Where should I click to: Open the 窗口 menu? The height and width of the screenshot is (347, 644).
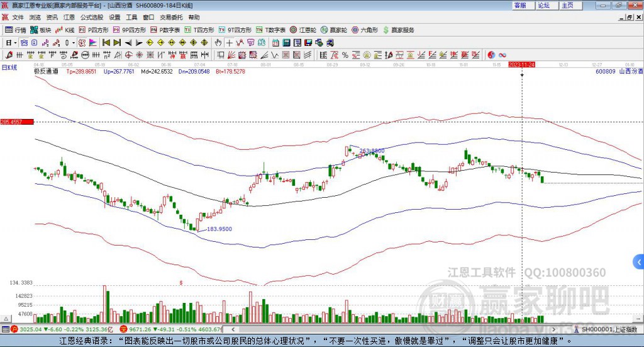[148, 17]
